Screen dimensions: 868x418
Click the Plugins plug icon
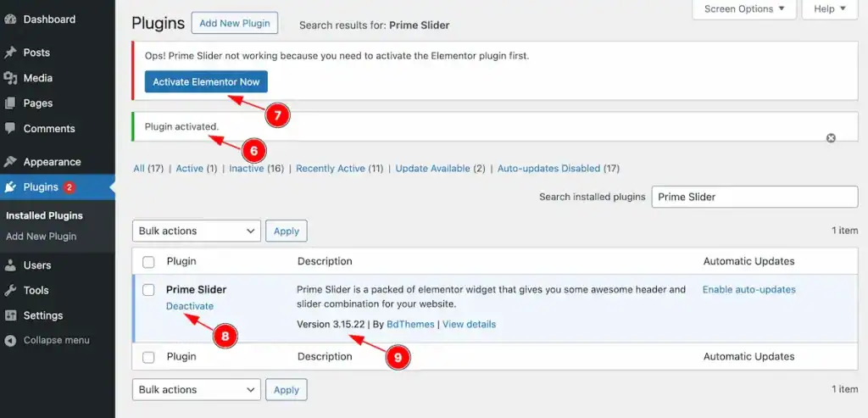click(x=10, y=187)
